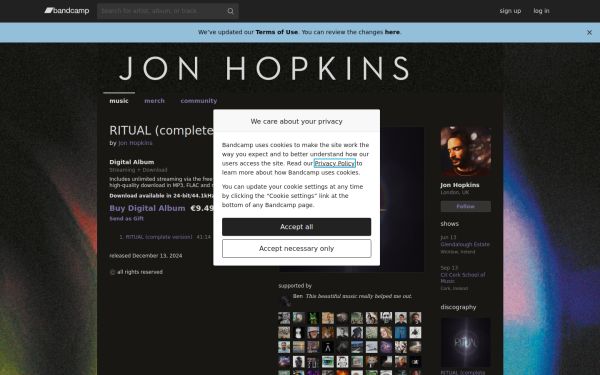
Task: Click the 'Digital Album' heading
Action: pyautogui.click(x=132, y=162)
